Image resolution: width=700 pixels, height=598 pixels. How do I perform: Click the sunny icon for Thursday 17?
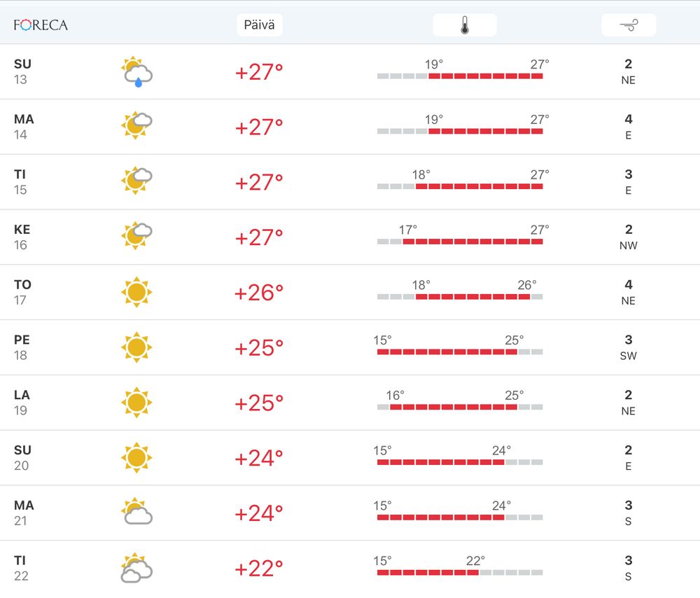pyautogui.click(x=136, y=292)
